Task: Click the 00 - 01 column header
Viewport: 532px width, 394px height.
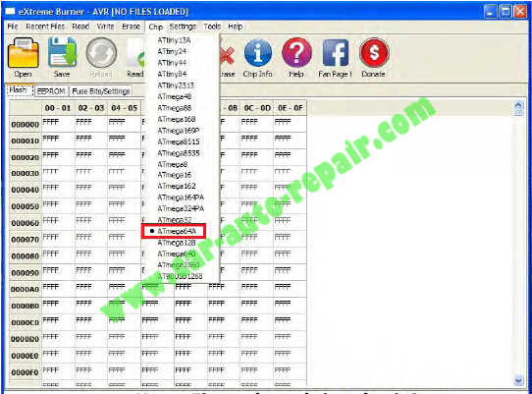Action: [x=58, y=108]
